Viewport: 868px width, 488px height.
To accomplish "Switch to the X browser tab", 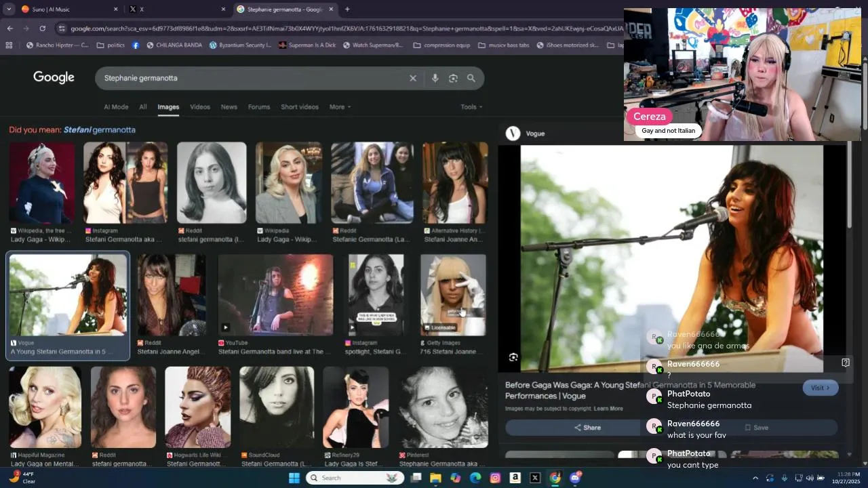I will click(x=177, y=9).
